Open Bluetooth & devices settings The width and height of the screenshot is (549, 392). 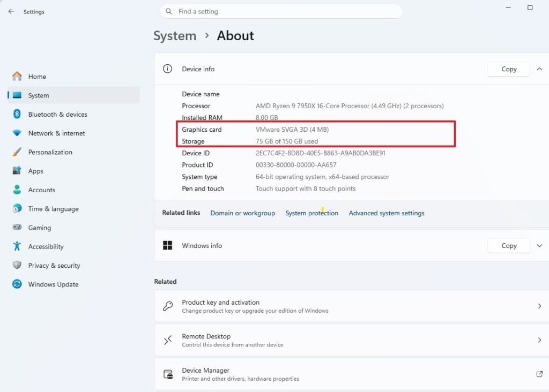point(57,114)
